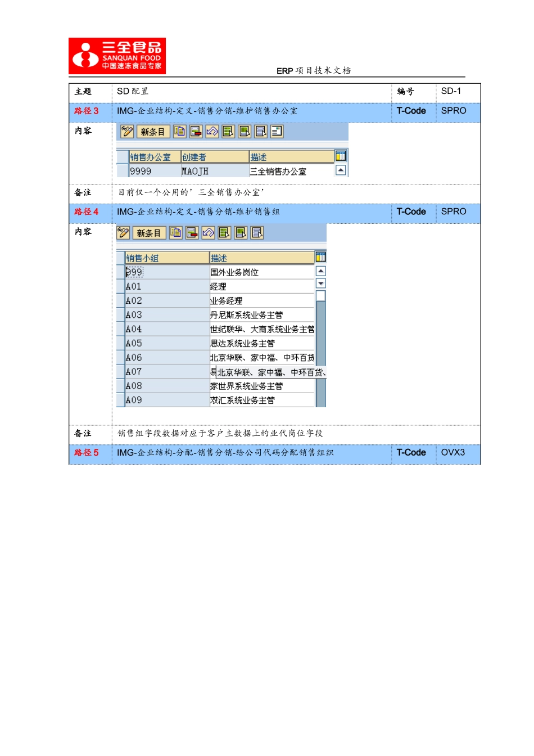Click display/change toggle icon in sales group toolbar

(x=123, y=233)
